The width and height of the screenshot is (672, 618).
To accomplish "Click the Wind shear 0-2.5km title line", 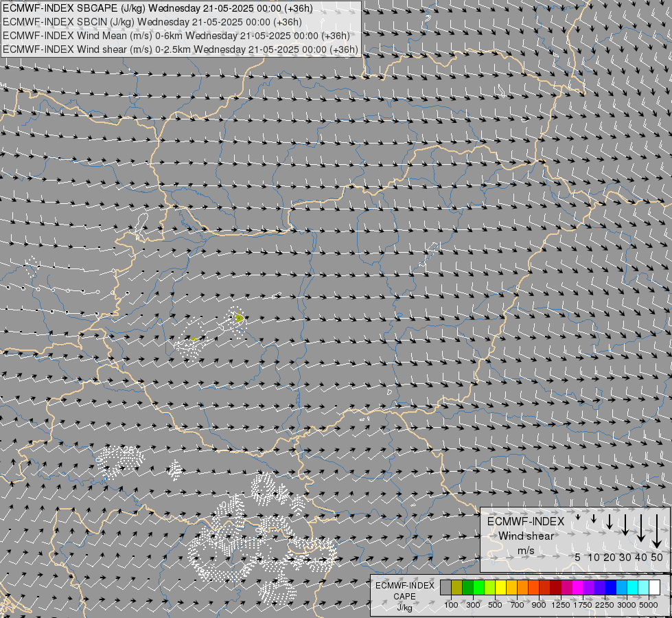I will click(x=181, y=49).
